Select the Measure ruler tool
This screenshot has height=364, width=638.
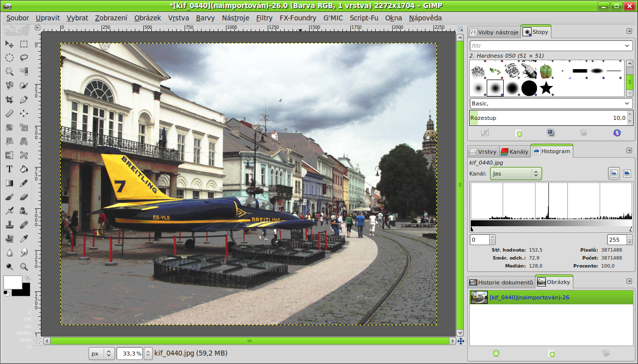[9, 113]
